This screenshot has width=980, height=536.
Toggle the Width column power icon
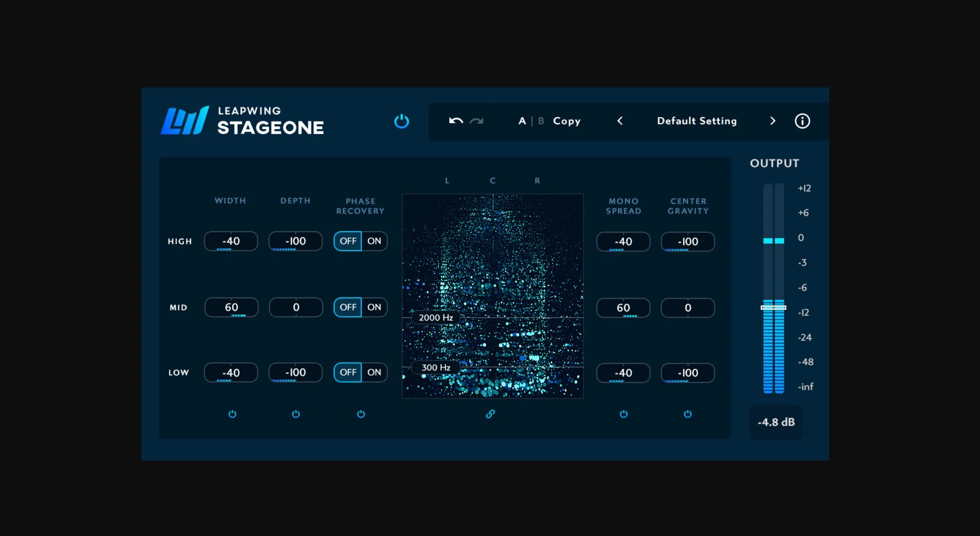pos(232,414)
